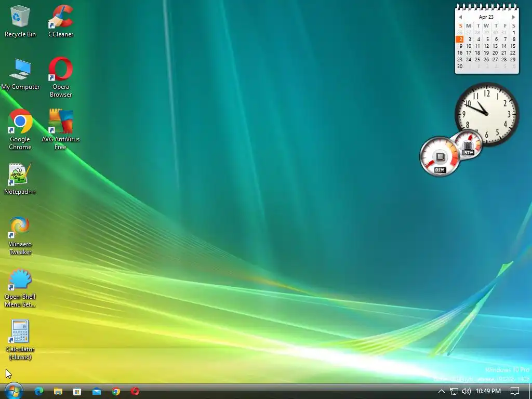Viewport: 532px width, 399px height.
Task: Open the Mail app on taskbar
Action: (x=96, y=391)
